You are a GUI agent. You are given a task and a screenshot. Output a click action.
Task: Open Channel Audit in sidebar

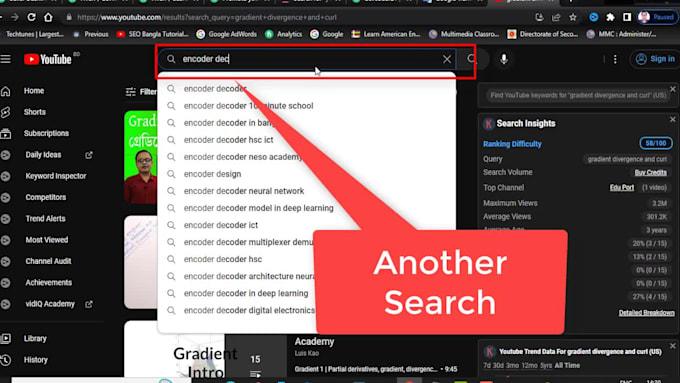pos(48,261)
